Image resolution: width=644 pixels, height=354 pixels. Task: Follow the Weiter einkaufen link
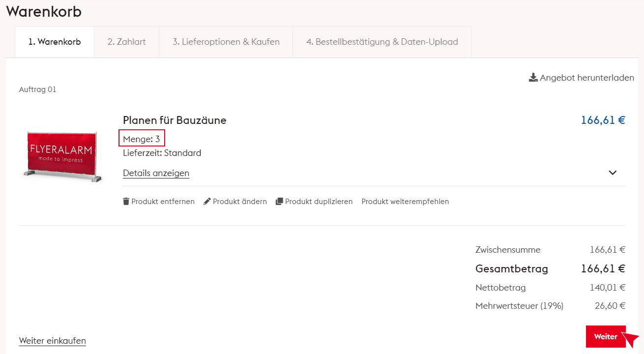pos(52,341)
